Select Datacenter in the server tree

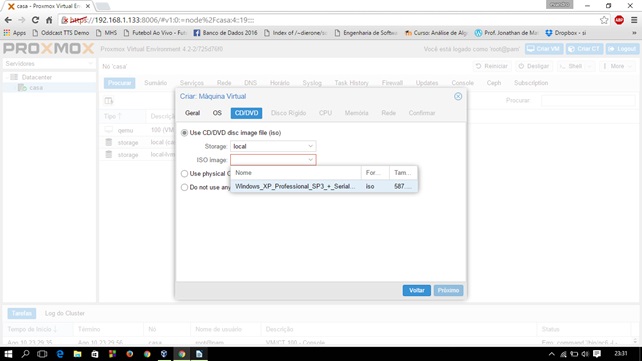tap(37, 77)
